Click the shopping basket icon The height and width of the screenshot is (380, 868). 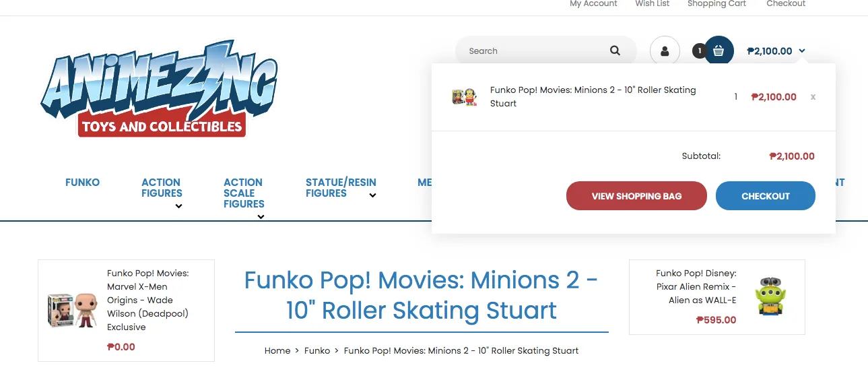point(719,51)
